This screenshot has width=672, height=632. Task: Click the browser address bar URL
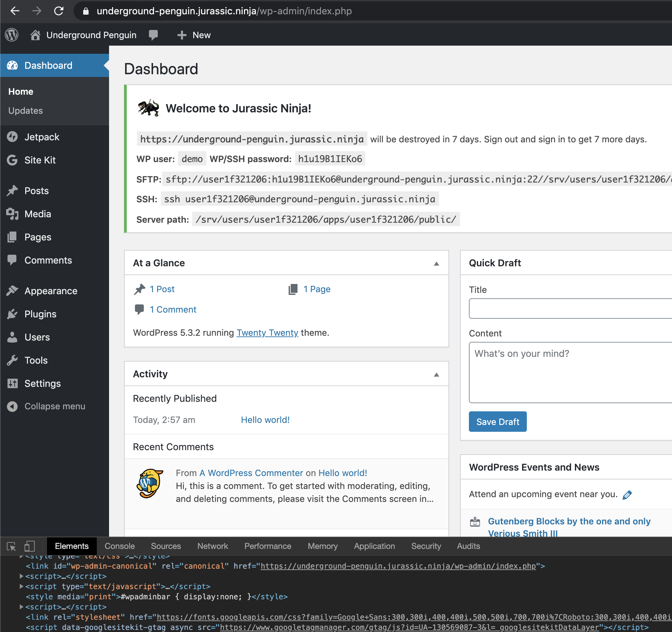coord(224,11)
